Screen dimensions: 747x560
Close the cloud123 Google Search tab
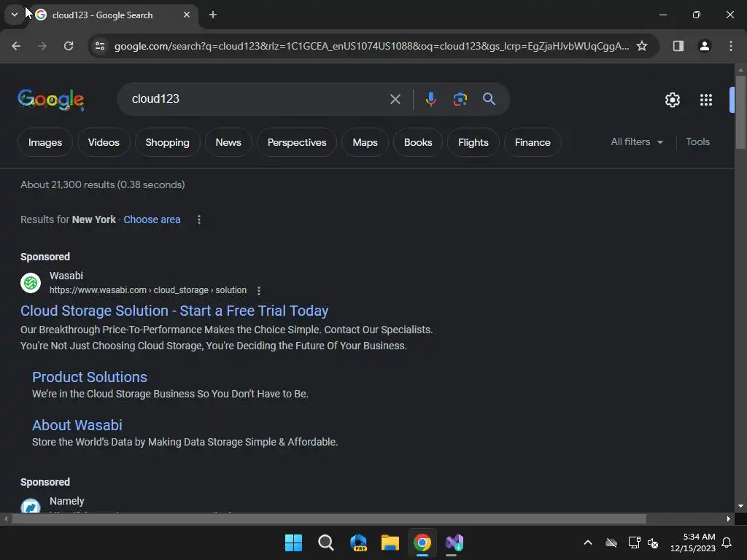pyautogui.click(x=187, y=15)
